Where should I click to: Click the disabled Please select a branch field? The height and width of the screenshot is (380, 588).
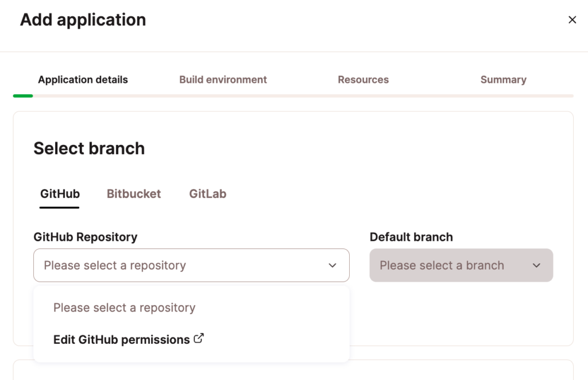click(x=461, y=265)
